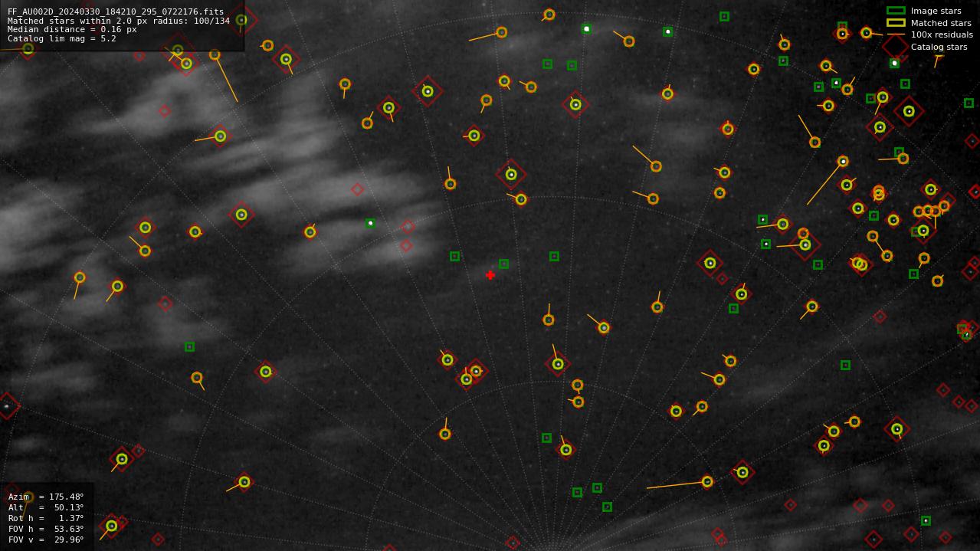The height and width of the screenshot is (551, 980).
Task: Click the 'FOV v = 29.96°' readout
Action: pyautogui.click(x=46, y=540)
